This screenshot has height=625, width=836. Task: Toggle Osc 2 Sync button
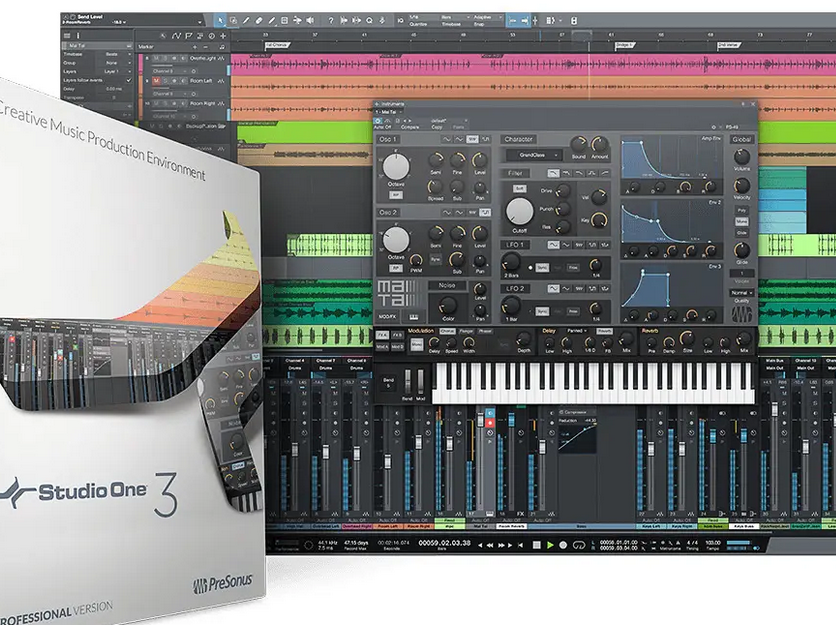tap(436, 260)
